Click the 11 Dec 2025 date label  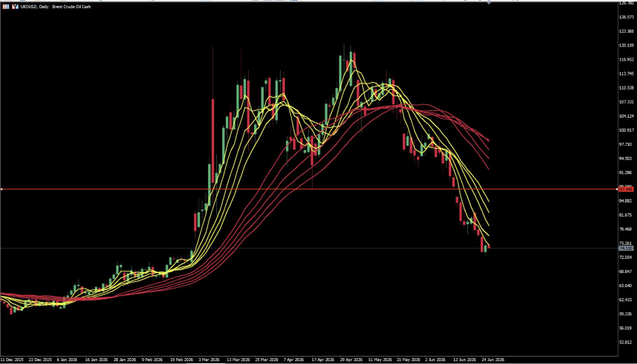[12, 360]
